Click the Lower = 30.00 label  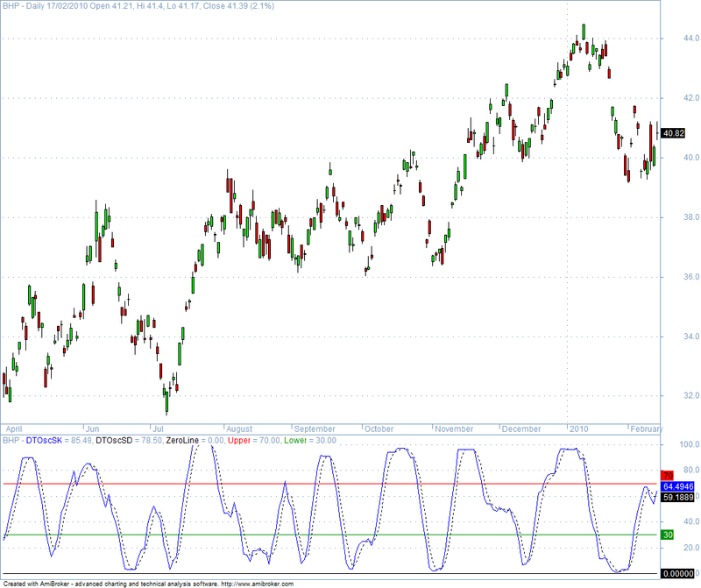pos(310,441)
